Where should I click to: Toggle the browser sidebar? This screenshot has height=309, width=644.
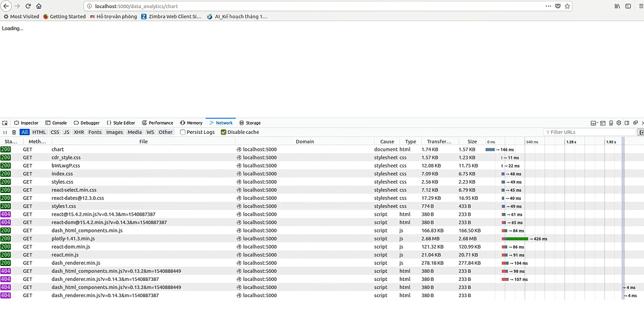[x=628, y=6]
